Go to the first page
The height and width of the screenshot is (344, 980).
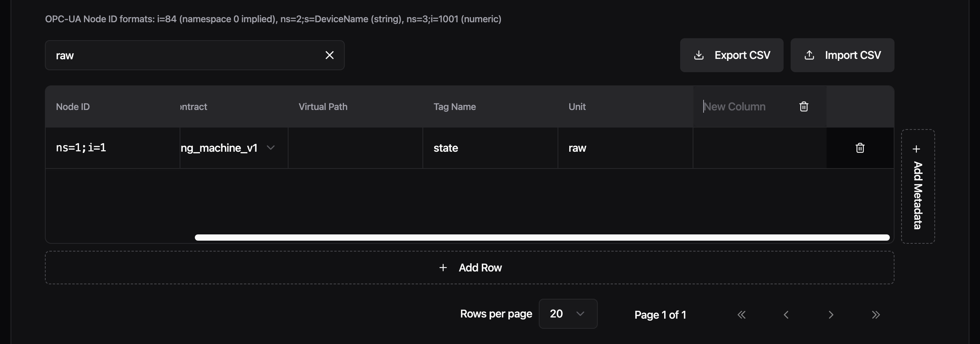[x=741, y=315]
